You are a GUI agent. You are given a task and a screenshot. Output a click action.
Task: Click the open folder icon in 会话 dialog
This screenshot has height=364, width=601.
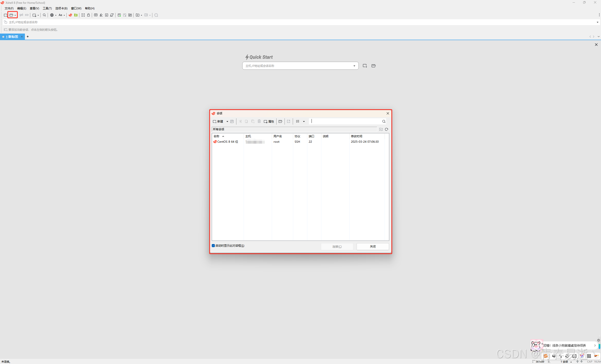click(x=280, y=121)
